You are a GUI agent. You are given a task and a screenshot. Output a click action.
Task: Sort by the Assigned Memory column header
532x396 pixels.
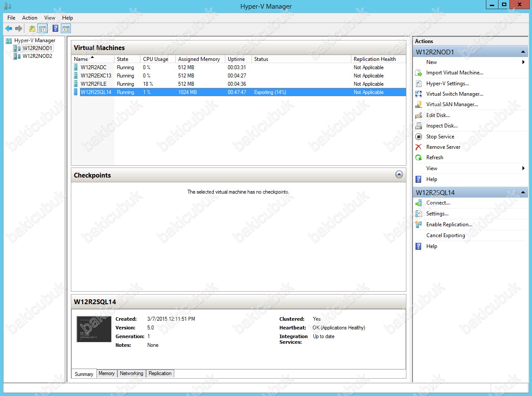(x=200, y=59)
